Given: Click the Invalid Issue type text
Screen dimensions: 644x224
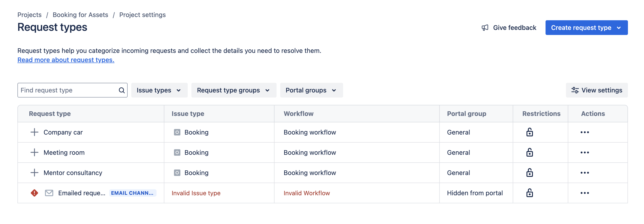Looking at the screenshot, I should point(196,193).
